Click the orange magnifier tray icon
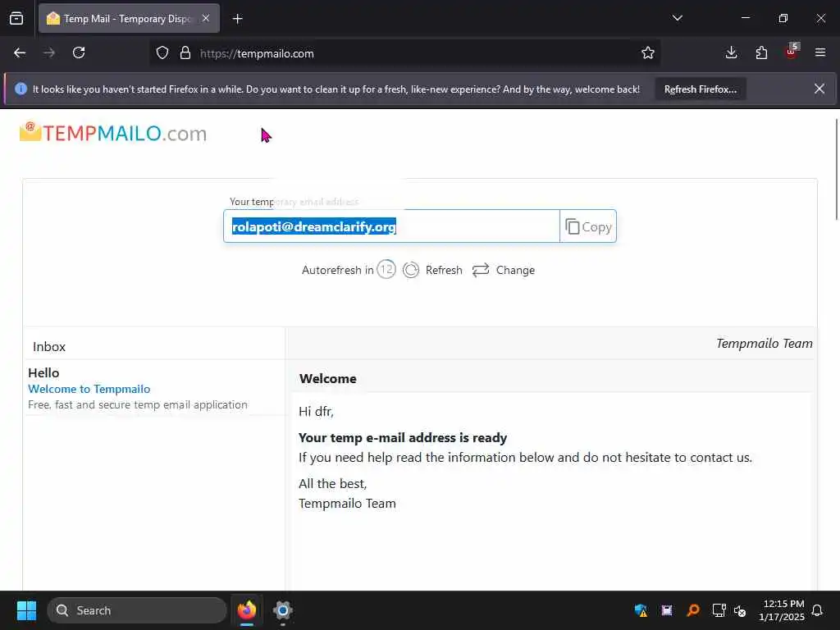Image resolution: width=840 pixels, height=630 pixels. pyautogui.click(x=693, y=610)
